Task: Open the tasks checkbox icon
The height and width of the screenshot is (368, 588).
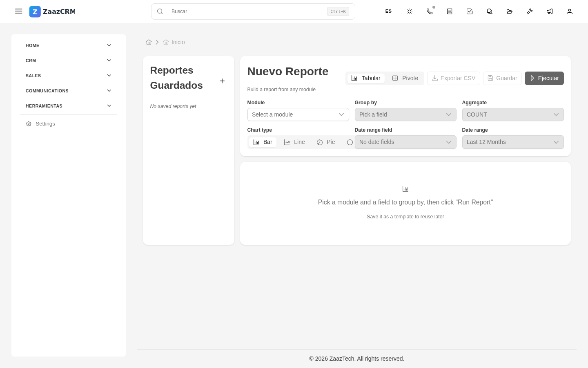Action: coord(470,11)
